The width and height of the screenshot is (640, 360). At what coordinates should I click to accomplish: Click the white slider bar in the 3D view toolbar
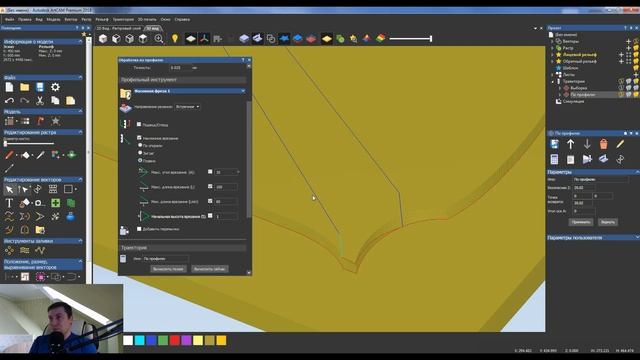[411, 38]
